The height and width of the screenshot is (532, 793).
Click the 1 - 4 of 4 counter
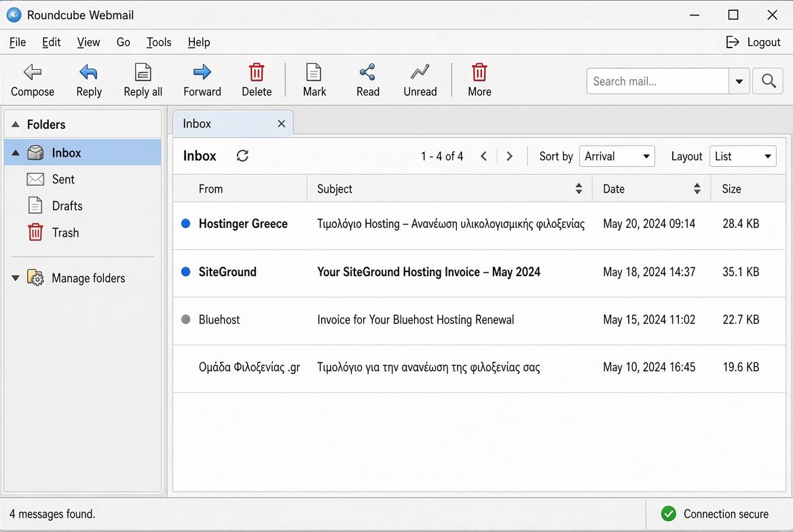pyautogui.click(x=442, y=156)
